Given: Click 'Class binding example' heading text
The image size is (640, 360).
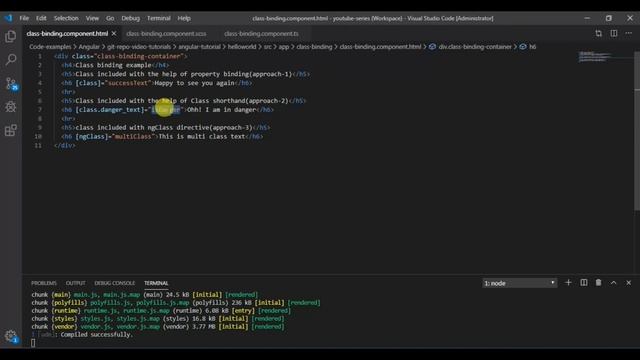Looking at the screenshot, I should (x=113, y=65).
